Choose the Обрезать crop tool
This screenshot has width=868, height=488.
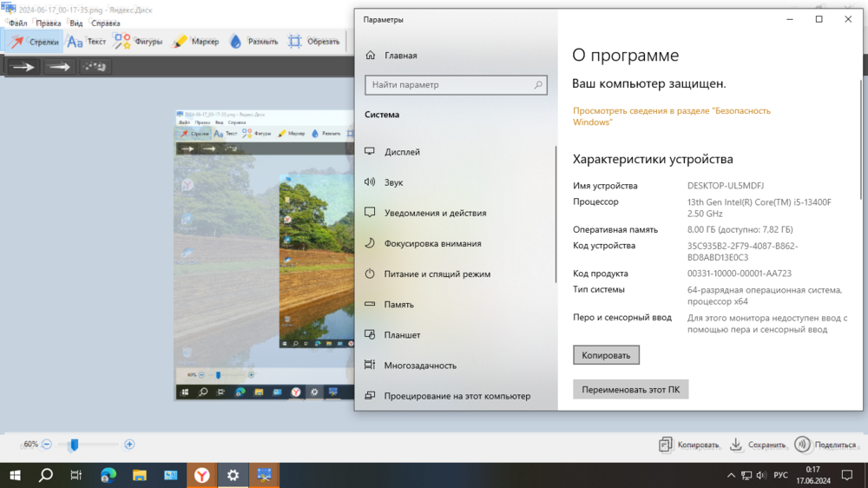click(x=313, y=42)
